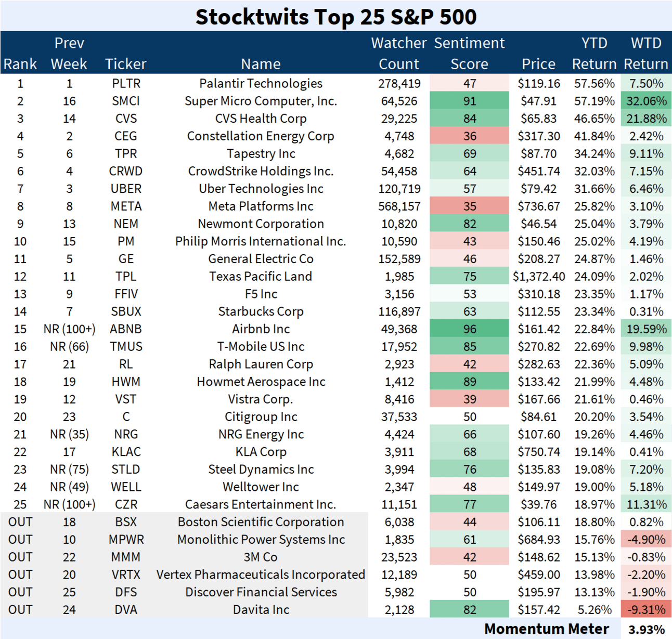Select the 'General Electric Co' name cell
This screenshot has width=672, height=639.
tap(261, 259)
